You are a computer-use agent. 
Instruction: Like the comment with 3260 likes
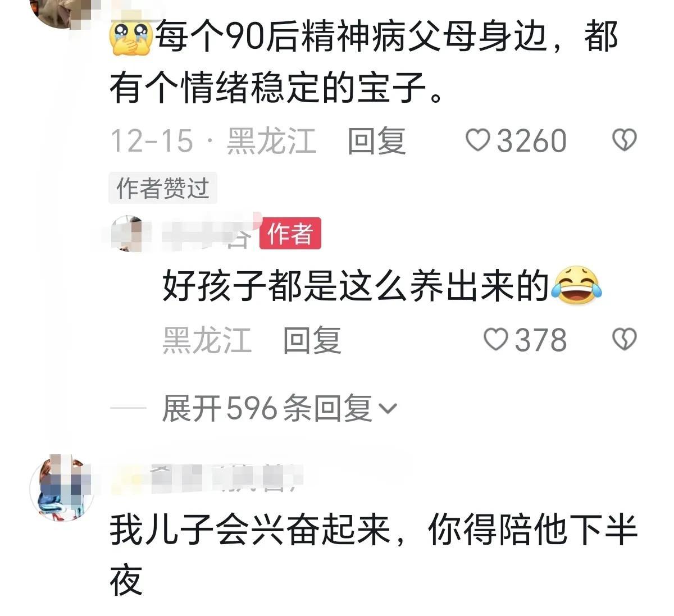pyautogui.click(x=478, y=140)
